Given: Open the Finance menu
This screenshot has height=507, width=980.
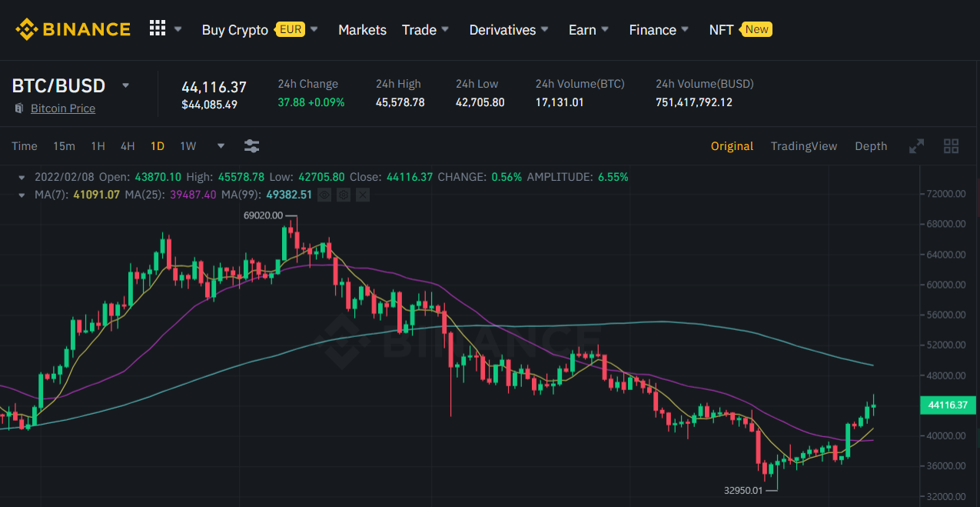Looking at the screenshot, I should [653, 29].
